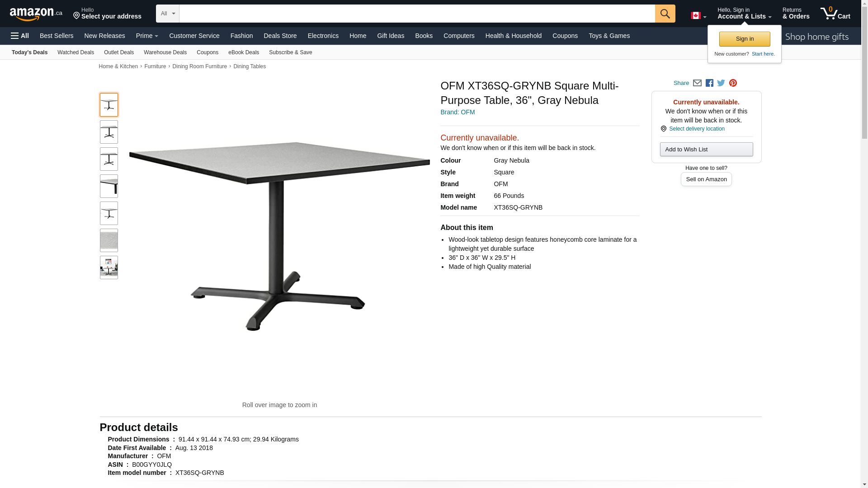The image size is (868, 488).
Task: View the last room-scene thumbnail
Action: point(109,267)
